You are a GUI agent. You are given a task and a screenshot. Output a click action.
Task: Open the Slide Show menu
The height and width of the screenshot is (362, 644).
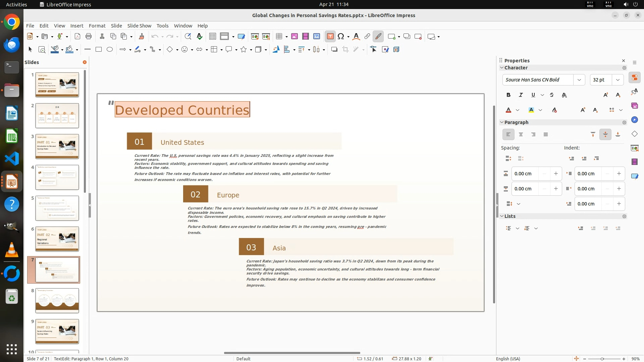pyautogui.click(x=139, y=26)
